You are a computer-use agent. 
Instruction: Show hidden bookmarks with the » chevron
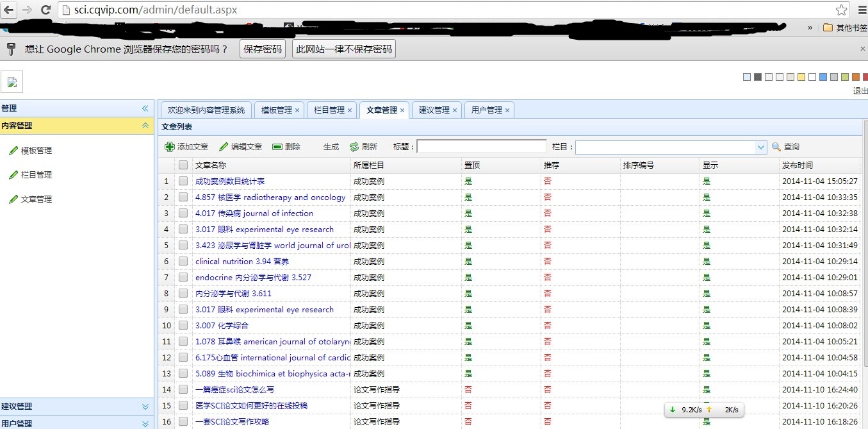point(810,28)
